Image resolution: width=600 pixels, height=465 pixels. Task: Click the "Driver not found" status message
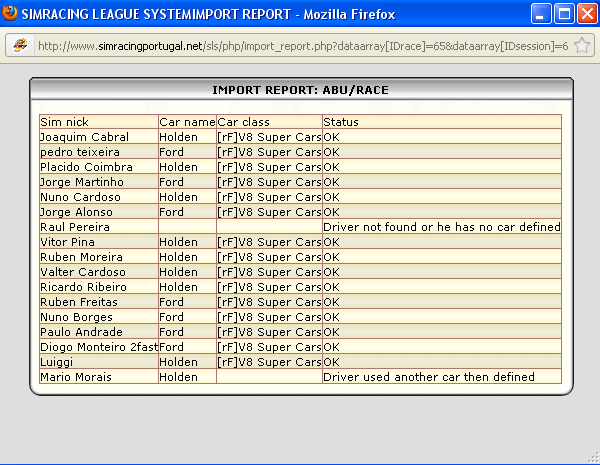(x=441, y=227)
